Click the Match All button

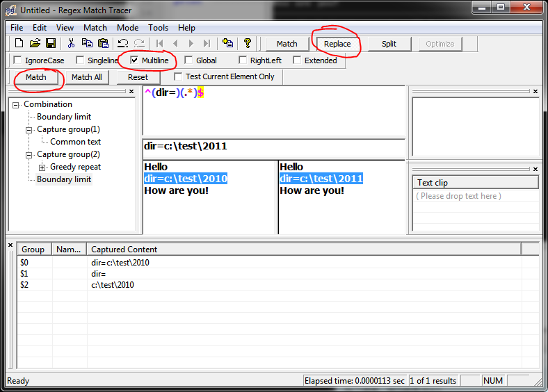click(x=87, y=77)
